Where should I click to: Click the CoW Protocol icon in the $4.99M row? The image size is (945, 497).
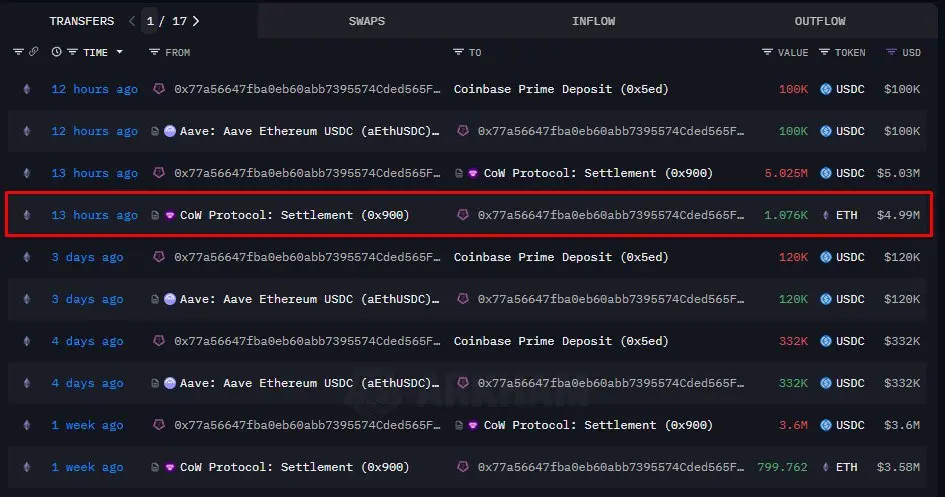point(170,215)
